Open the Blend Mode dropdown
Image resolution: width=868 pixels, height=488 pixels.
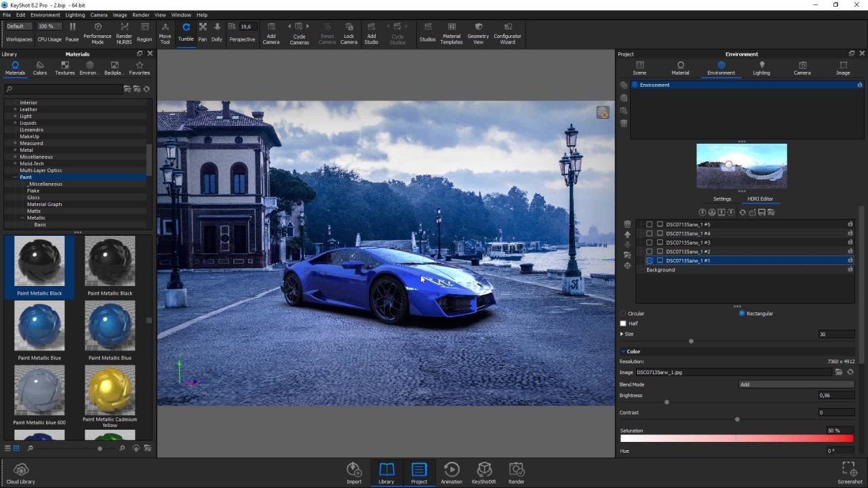797,384
